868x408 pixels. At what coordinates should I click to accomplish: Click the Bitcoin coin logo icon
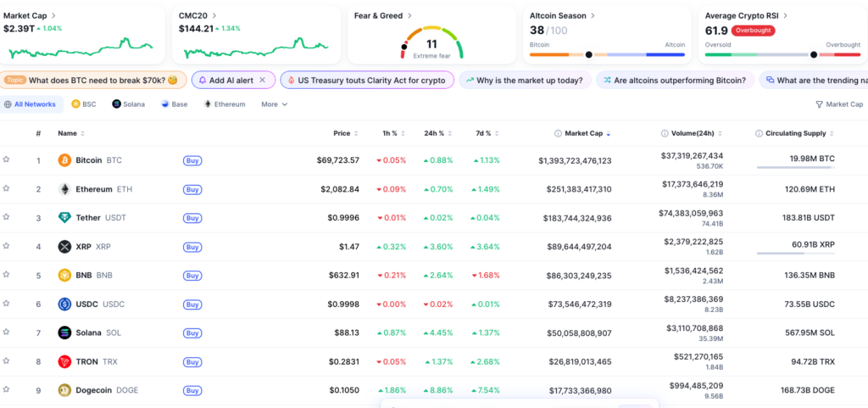coord(64,160)
